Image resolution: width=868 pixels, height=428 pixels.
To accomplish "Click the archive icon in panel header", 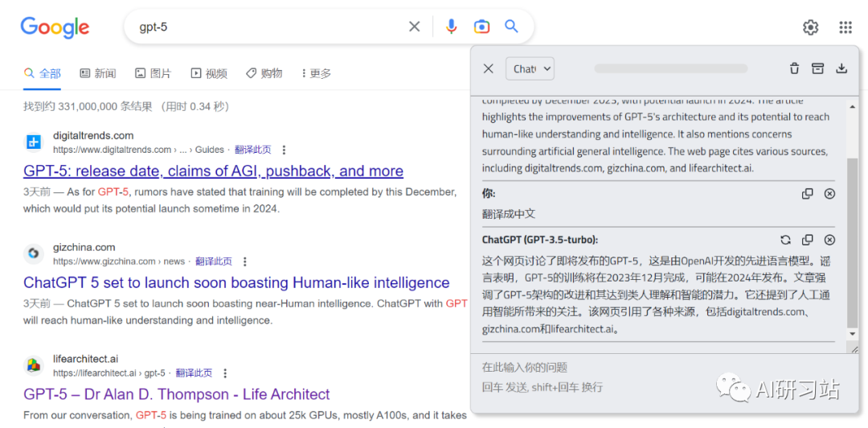I will point(817,68).
